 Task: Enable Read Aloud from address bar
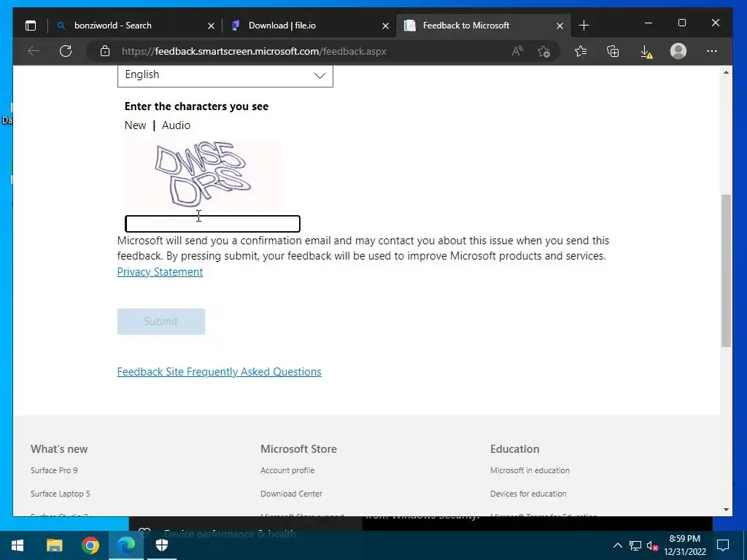[517, 51]
